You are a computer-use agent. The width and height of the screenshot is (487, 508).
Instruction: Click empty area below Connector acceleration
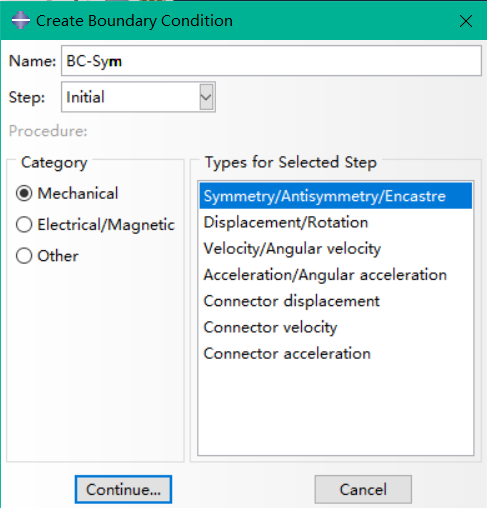(336, 410)
